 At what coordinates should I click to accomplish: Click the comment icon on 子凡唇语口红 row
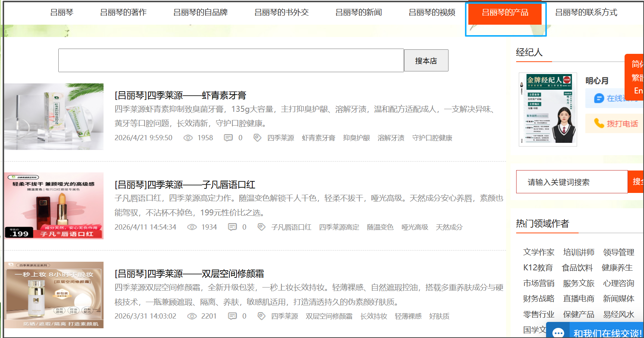[232, 227]
